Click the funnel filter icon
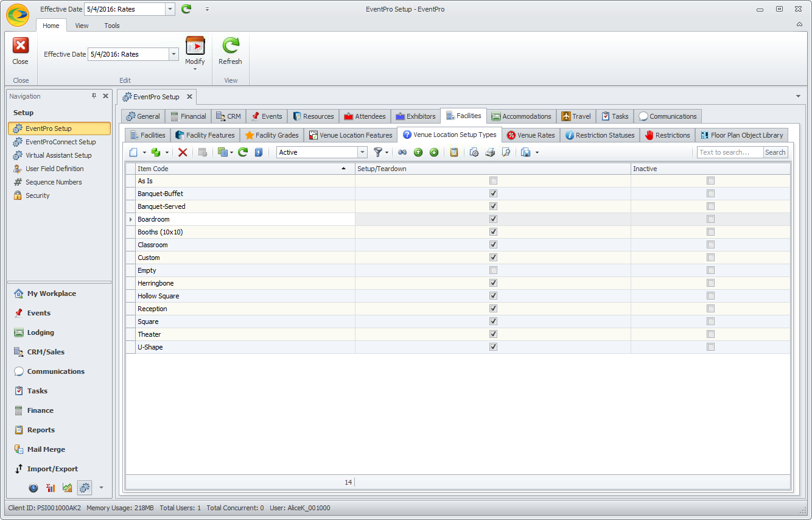Screen dimensions: 812x520 click(x=378, y=152)
